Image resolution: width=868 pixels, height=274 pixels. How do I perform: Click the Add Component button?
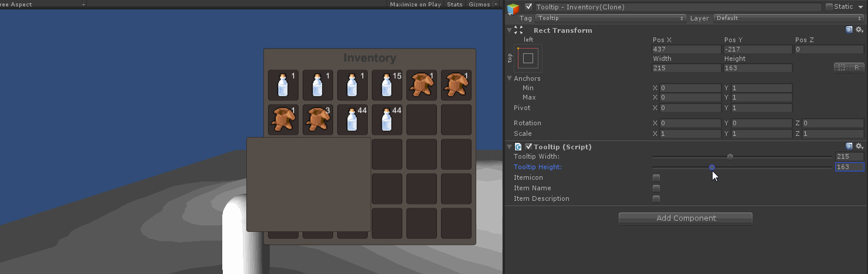coord(686,218)
